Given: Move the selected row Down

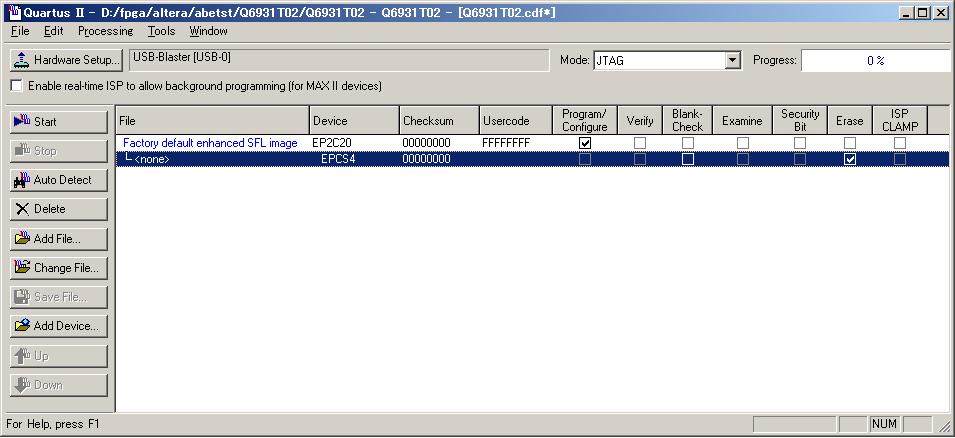Looking at the screenshot, I should click(58, 385).
